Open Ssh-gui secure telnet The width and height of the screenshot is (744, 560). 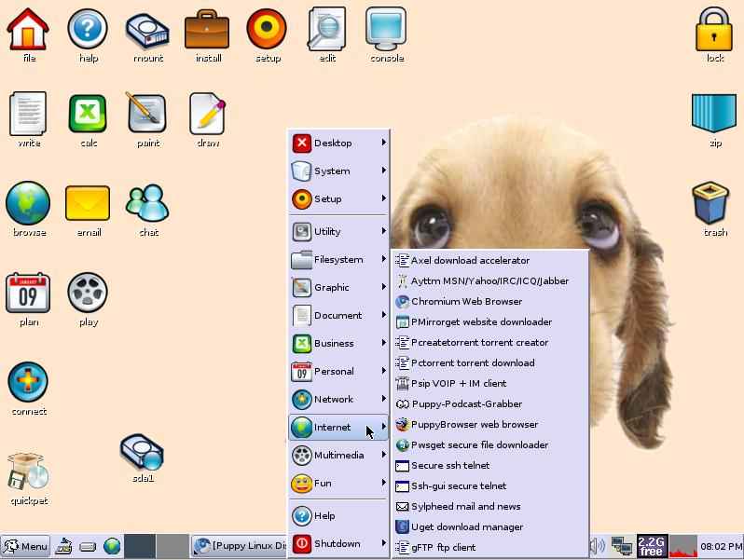click(489, 486)
